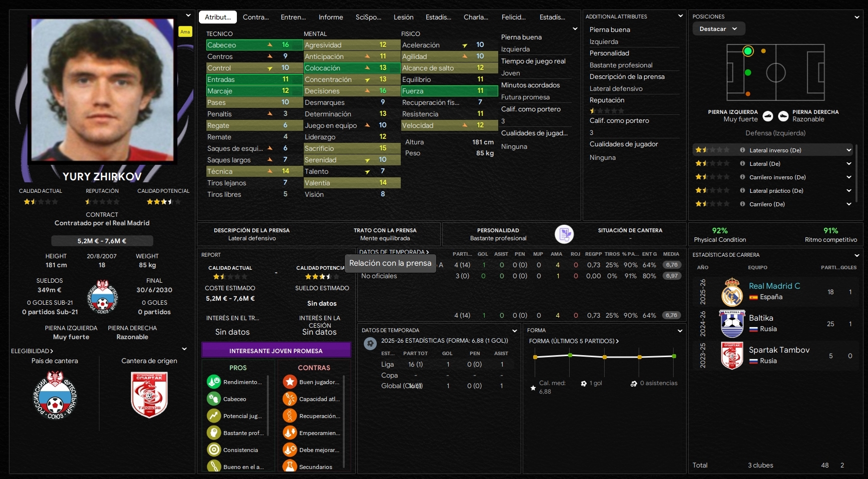Open the ELEGIBILIDAD section link
This screenshot has height=479, width=868.
(x=32, y=351)
